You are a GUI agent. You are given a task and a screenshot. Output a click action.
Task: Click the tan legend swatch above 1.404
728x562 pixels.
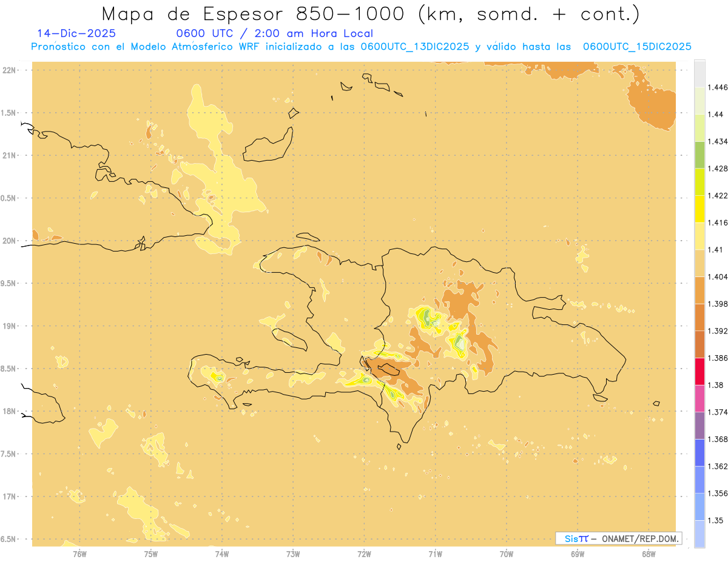699,263
